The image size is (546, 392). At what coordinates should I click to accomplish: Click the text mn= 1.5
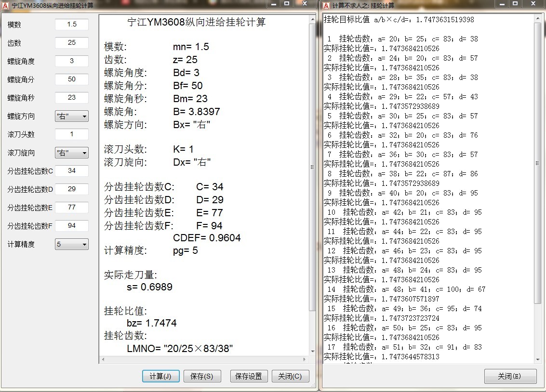tap(191, 47)
